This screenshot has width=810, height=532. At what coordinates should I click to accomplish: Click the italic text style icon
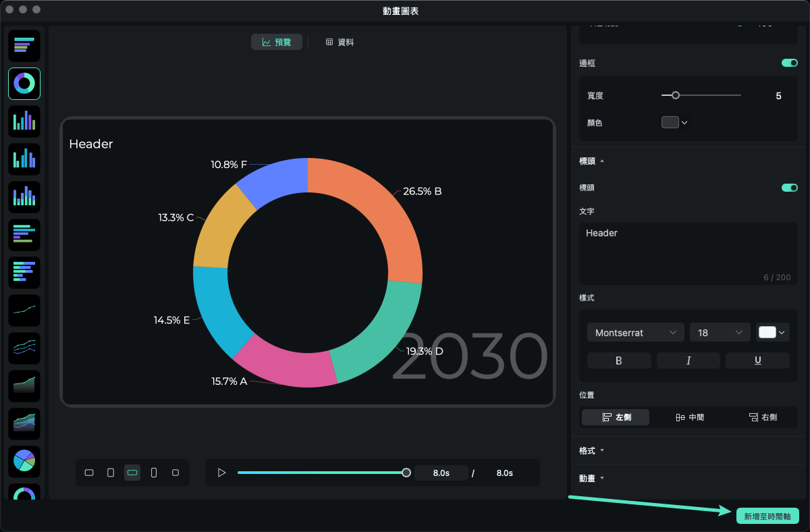(x=688, y=361)
